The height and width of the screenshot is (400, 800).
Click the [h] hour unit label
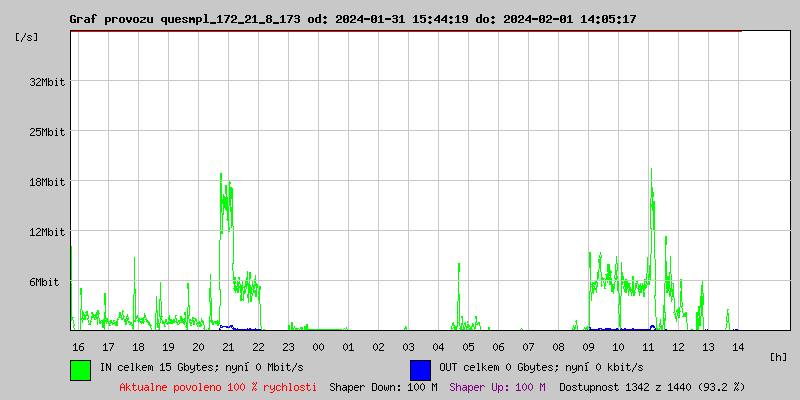coord(778,356)
